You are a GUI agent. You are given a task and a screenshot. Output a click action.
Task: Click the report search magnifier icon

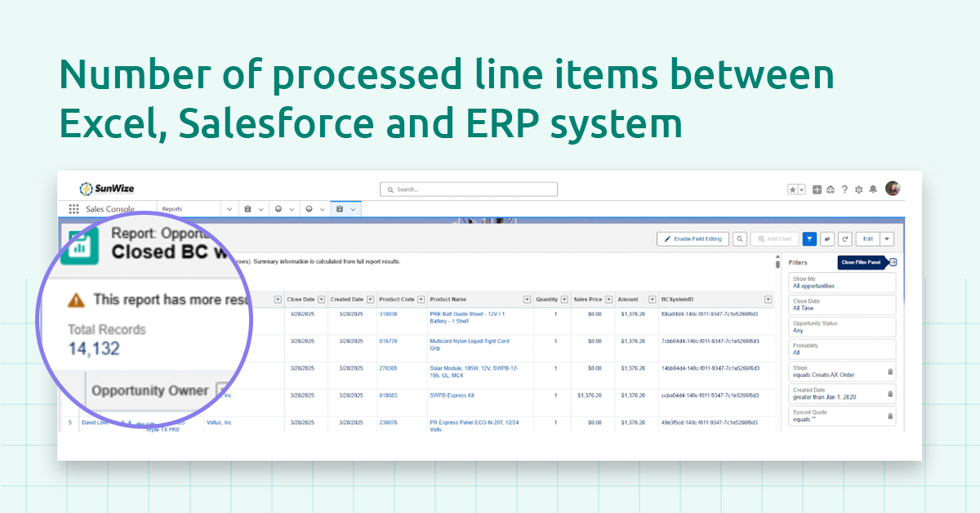tap(739, 239)
